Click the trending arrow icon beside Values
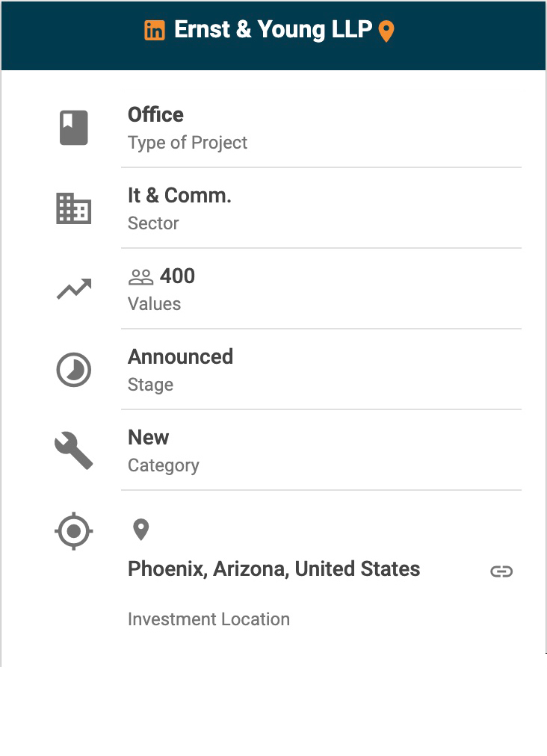547x756 pixels. click(74, 289)
